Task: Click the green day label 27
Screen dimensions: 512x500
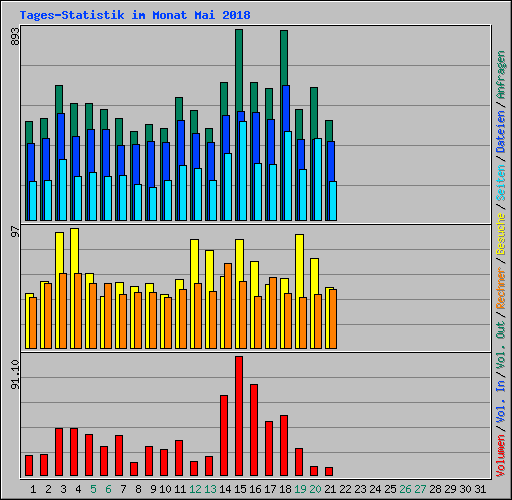Action: pyautogui.click(x=420, y=489)
